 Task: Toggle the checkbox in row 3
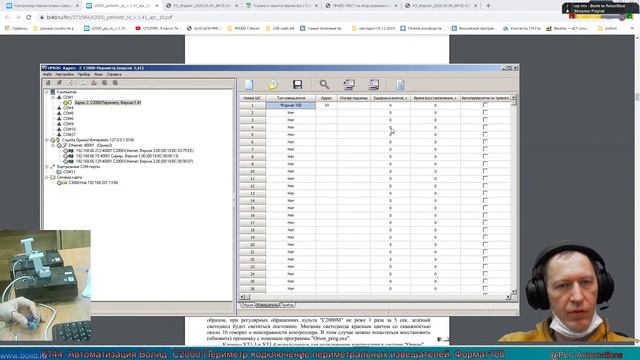pyautogui.click(x=485, y=120)
